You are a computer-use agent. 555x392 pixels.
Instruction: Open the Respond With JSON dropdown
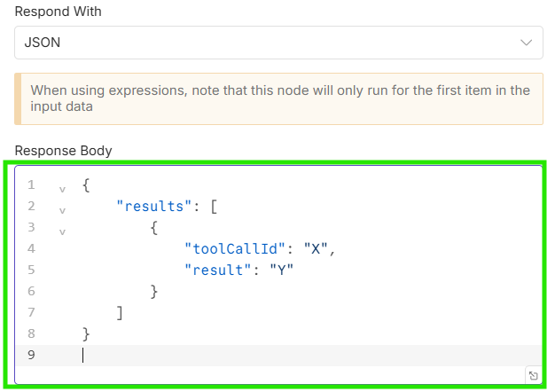278,43
